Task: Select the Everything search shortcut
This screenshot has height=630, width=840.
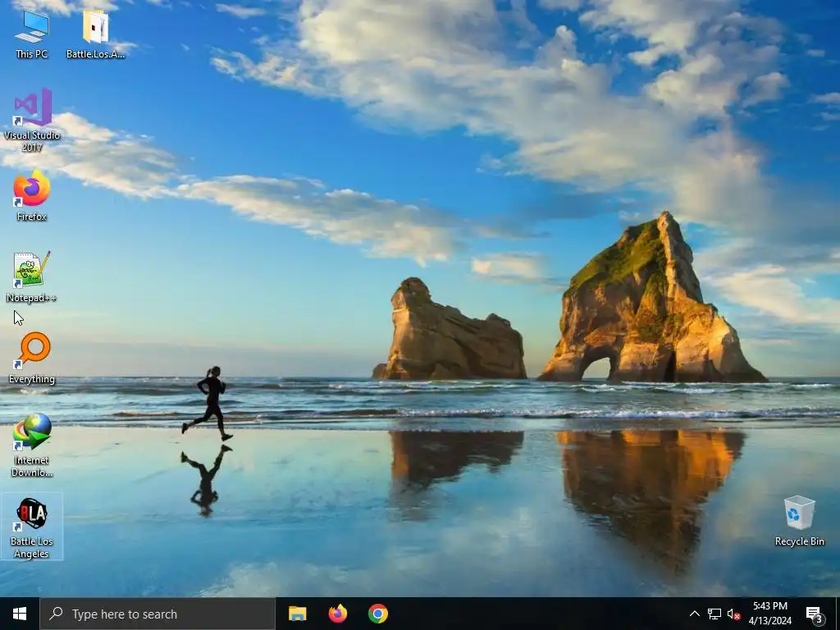Action: [x=32, y=358]
